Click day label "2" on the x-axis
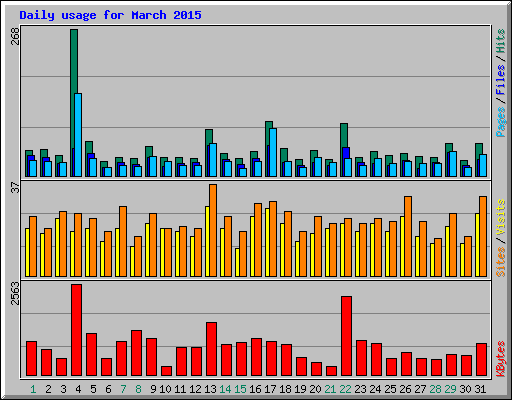The image size is (512, 400). tap(48, 389)
